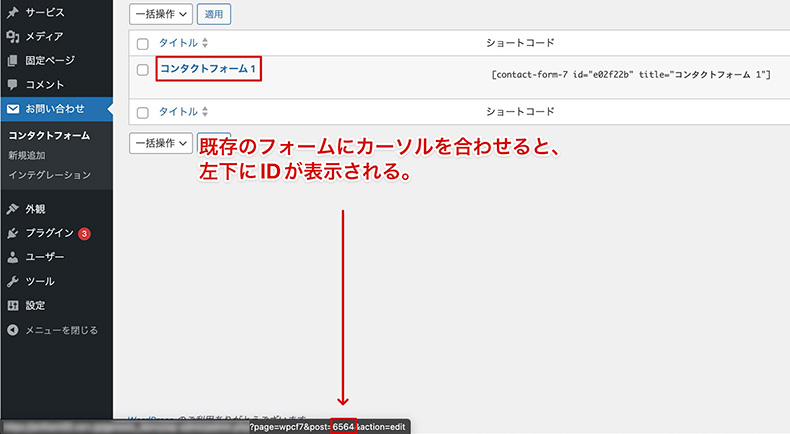Click sort arrows beside top タイトル header

click(205, 43)
